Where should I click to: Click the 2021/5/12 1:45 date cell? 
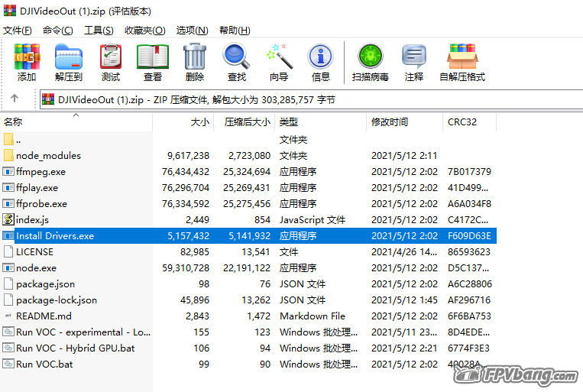[404, 300]
